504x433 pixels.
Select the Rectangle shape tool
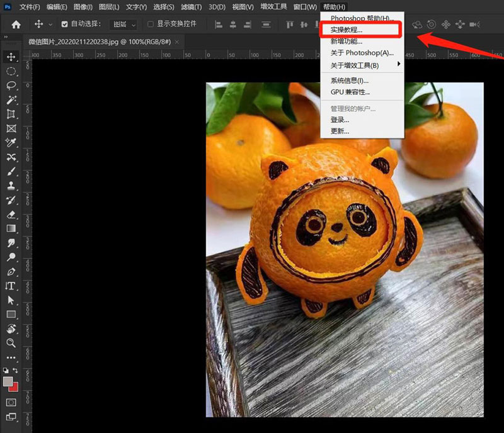coord(11,315)
